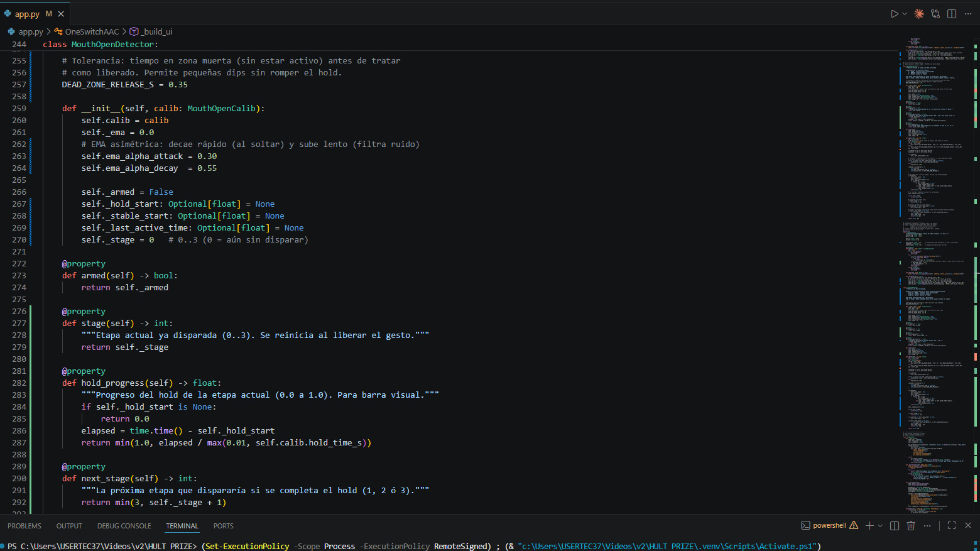Image resolution: width=980 pixels, height=551 pixels.
Task: Click the editor vertical scrollbar
Action: coord(976,276)
